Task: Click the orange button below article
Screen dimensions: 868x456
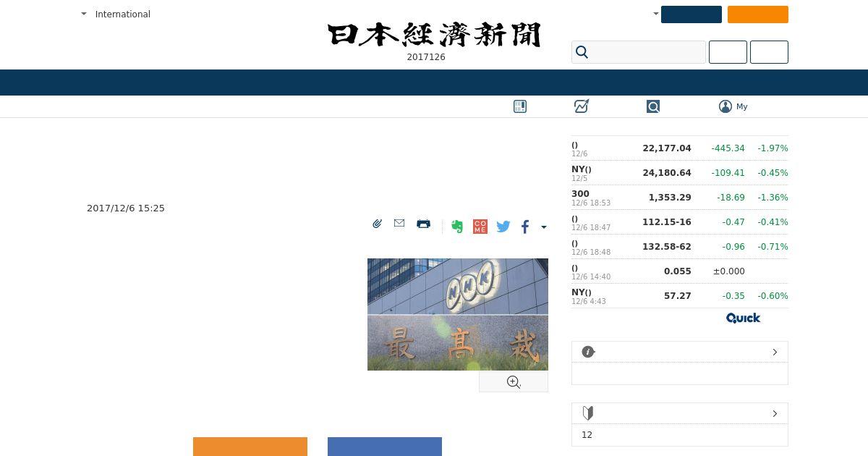Action: coord(250,447)
